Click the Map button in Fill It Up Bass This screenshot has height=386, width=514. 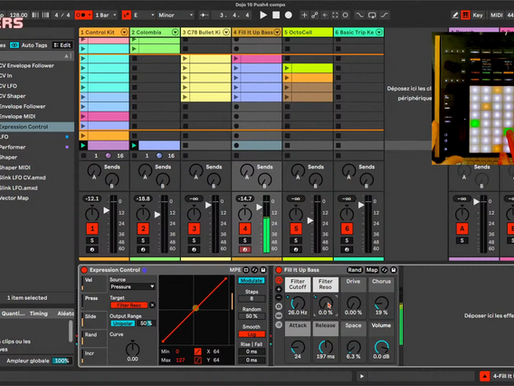(x=372, y=270)
